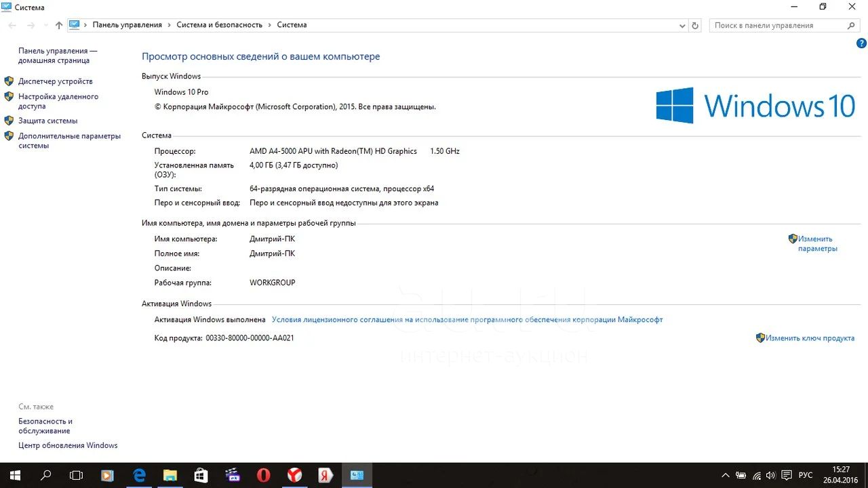868x488 pixels.
Task: Open recent locations dropdown arrow
Action: coord(45,26)
